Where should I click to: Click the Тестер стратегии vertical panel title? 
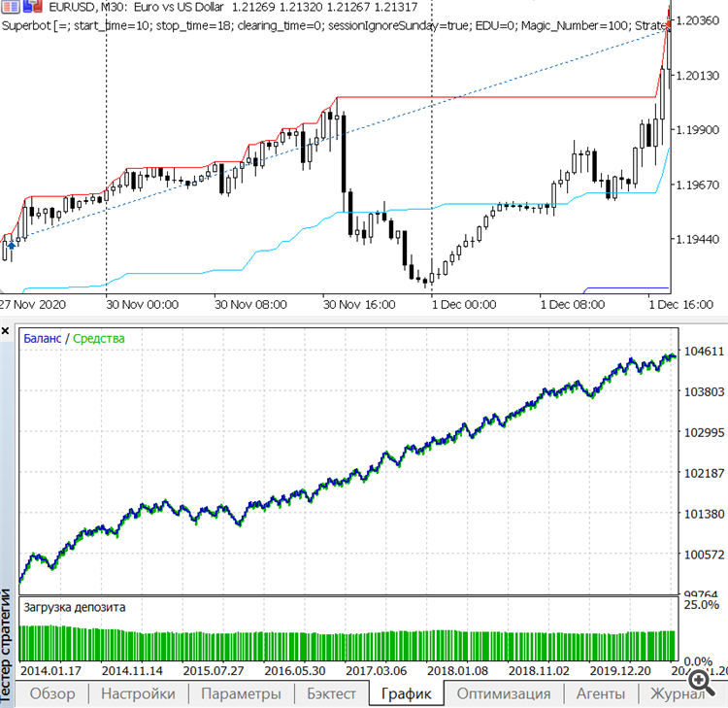pos(6,646)
